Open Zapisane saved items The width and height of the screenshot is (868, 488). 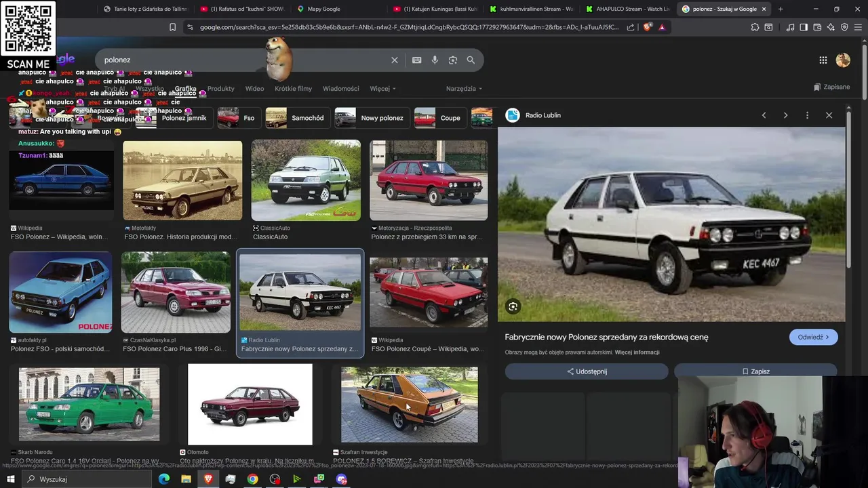coord(831,87)
